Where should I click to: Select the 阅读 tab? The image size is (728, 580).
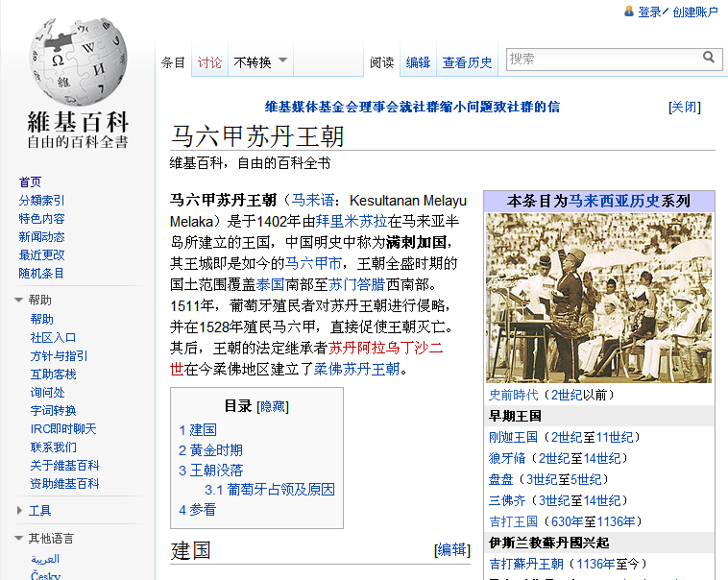[x=381, y=62]
